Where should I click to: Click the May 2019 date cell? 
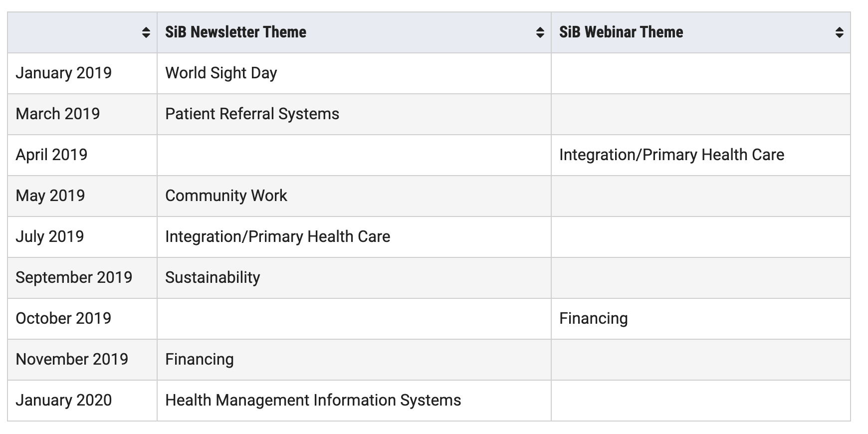click(x=82, y=196)
